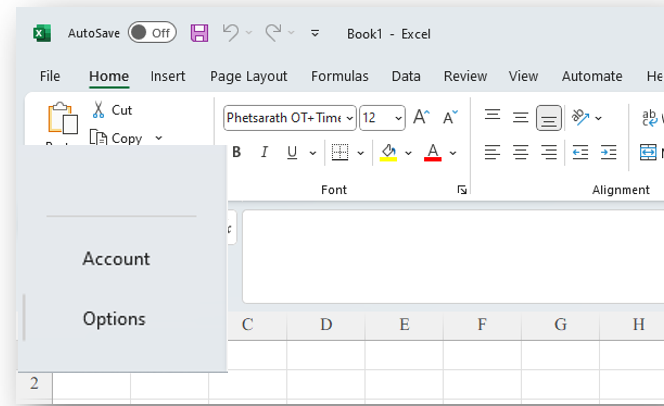Image resolution: width=664 pixels, height=406 pixels.
Task: Switch to the Insert tab
Action: (x=167, y=76)
